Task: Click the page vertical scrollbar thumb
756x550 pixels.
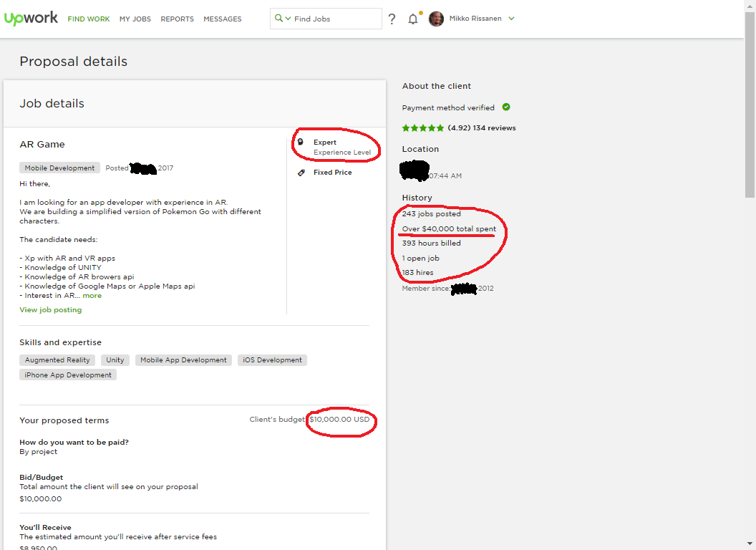Action: (750, 105)
